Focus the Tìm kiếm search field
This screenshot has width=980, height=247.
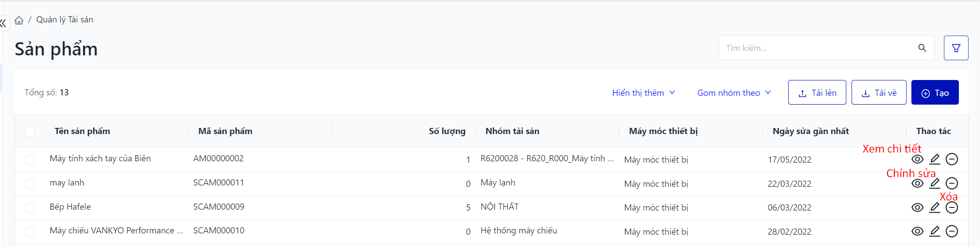[x=818, y=48]
